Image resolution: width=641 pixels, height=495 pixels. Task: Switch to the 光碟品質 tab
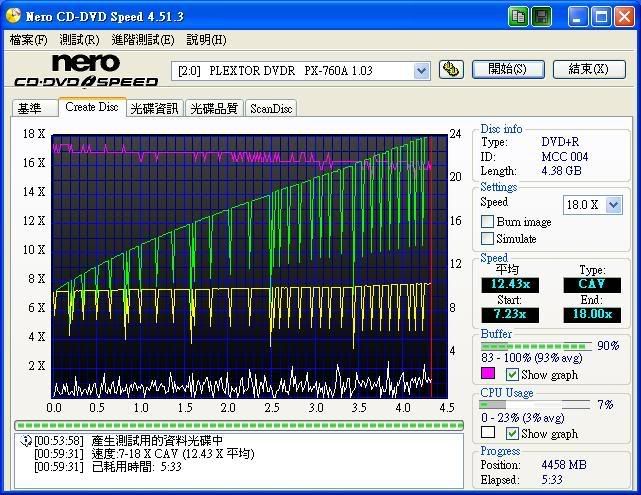(214, 108)
